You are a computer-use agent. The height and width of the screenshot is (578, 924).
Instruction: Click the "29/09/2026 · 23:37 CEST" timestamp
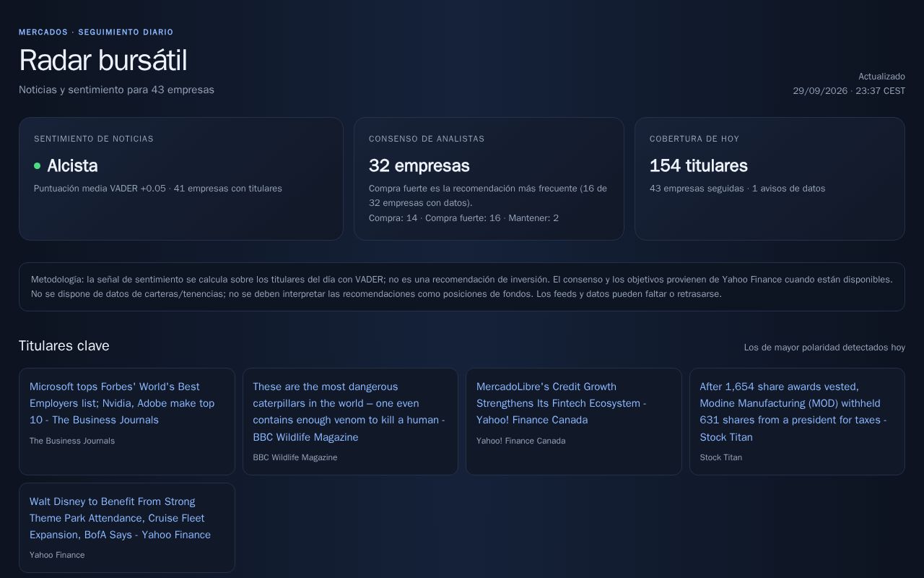coord(849,91)
